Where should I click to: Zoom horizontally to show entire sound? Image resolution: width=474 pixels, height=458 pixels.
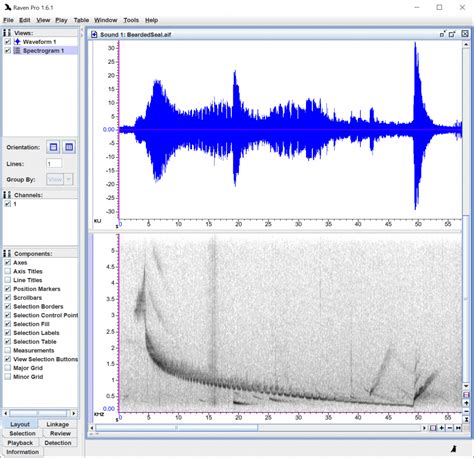pyautogui.click(x=458, y=428)
